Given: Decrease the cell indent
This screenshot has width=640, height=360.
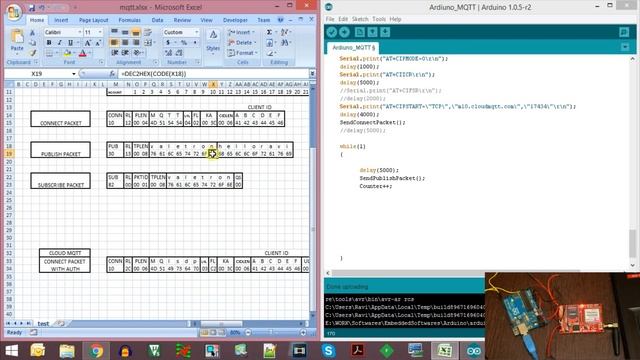Looking at the screenshot, I should (x=115, y=53).
